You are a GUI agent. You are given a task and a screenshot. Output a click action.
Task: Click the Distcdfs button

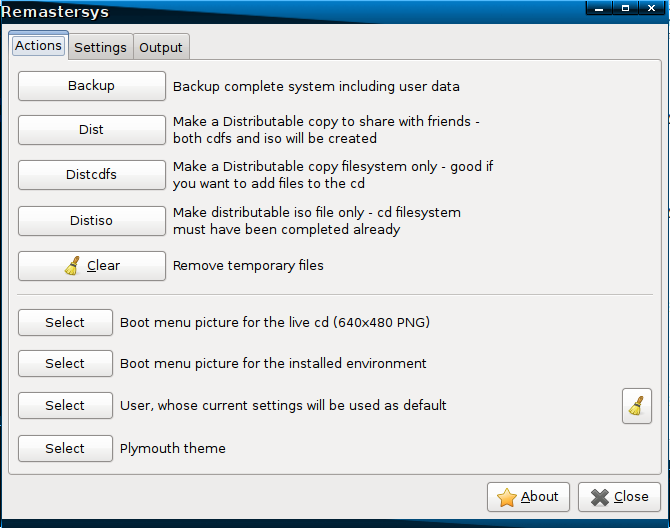coord(91,174)
